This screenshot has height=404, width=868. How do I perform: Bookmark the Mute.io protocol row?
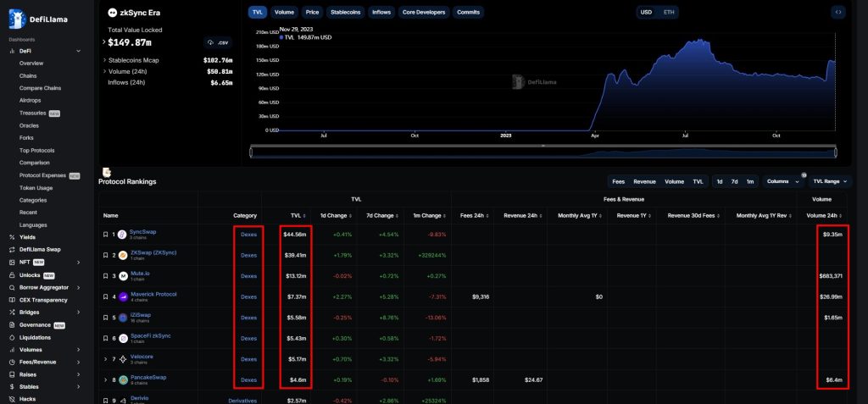105,275
